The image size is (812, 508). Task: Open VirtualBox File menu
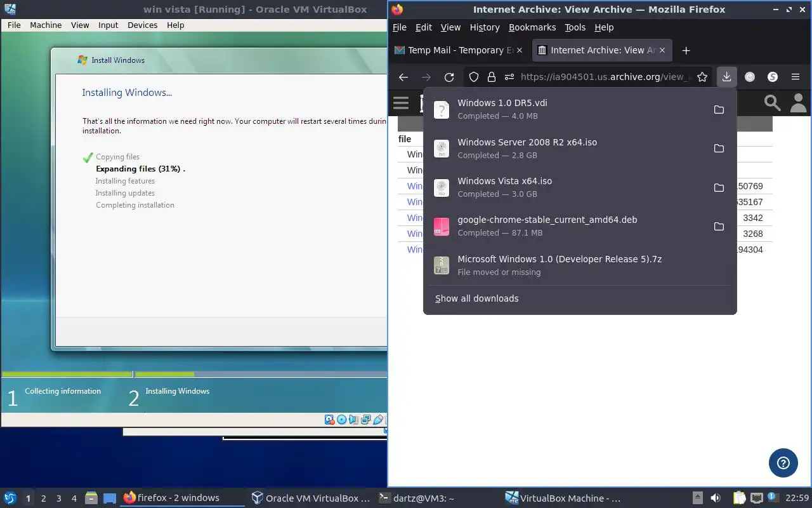[14, 25]
